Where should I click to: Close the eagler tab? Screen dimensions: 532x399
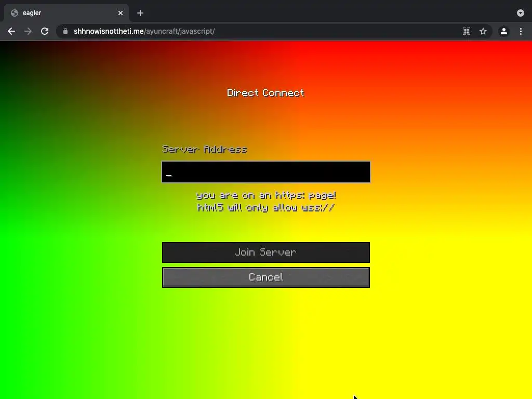coord(121,13)
